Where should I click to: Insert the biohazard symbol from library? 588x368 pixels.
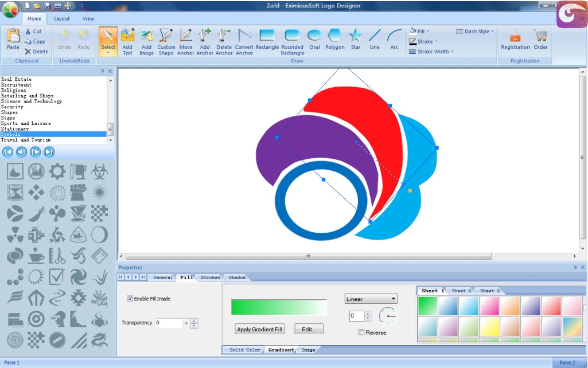coord(99,171)
